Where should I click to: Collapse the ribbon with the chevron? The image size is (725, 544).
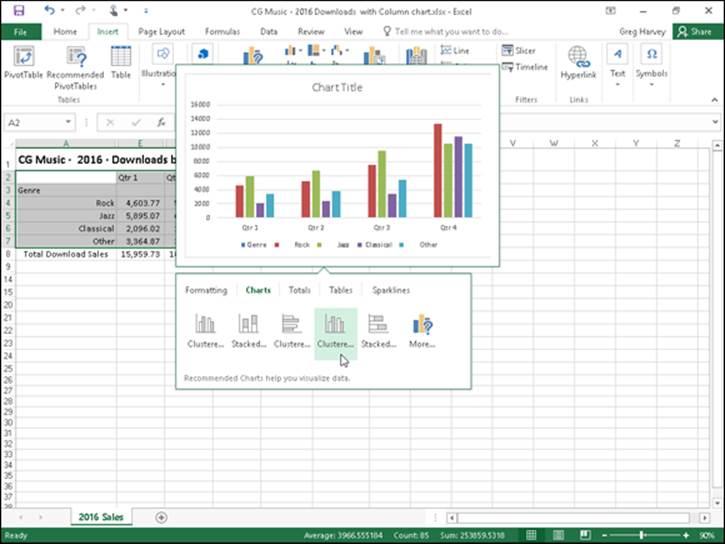pyautogui.click(x=714, y=100)
